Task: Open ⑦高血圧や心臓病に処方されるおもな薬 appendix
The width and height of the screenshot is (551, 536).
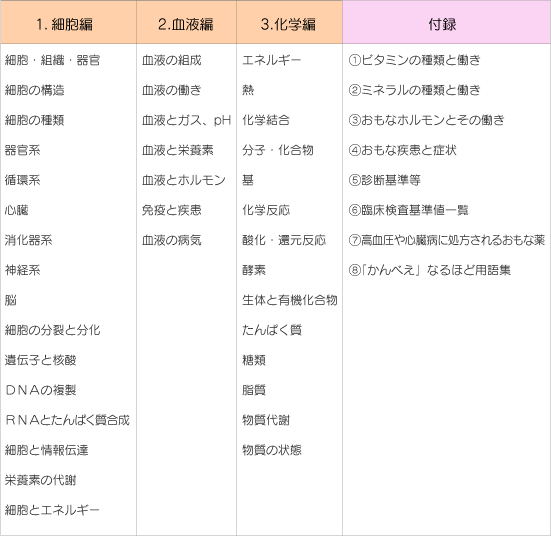Action: pos(447,240)
